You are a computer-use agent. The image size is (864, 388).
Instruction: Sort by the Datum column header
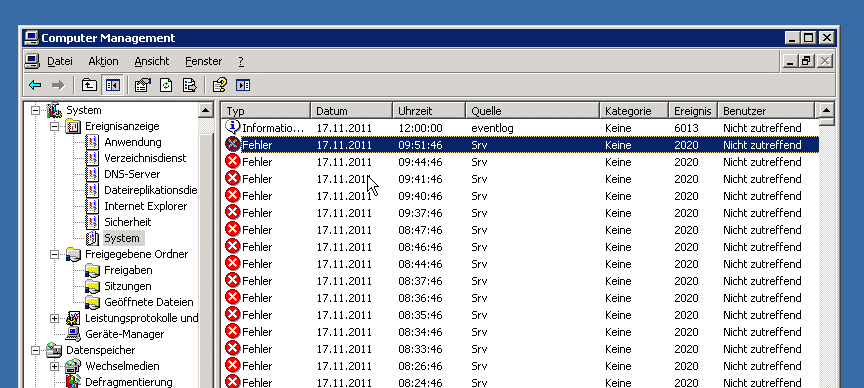coord(352,111)
